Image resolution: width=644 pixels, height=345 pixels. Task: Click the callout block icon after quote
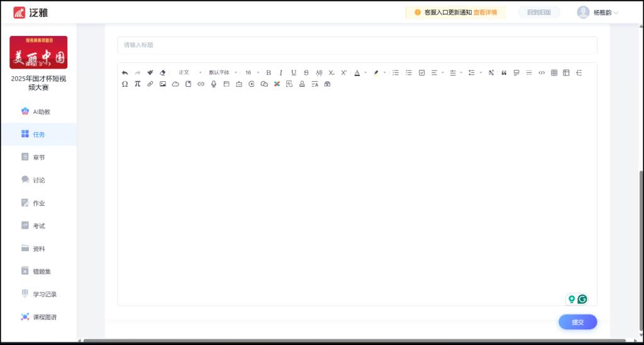[516, 73]
